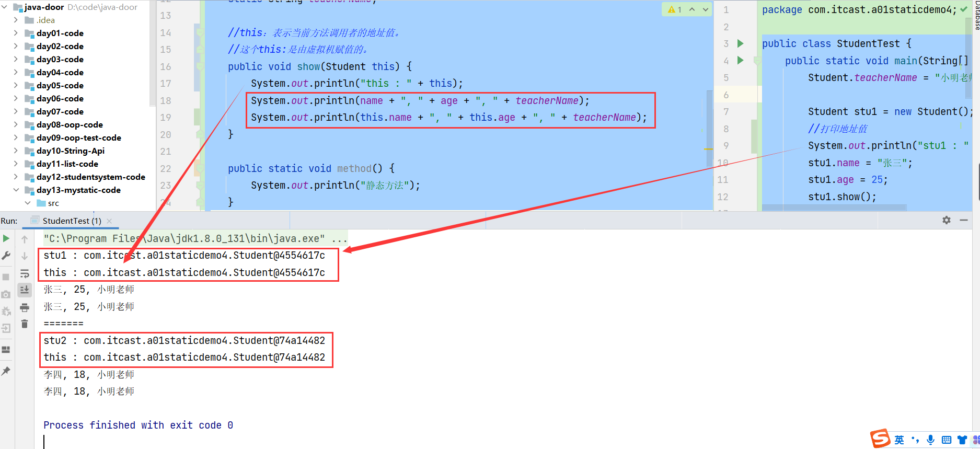This screenshot has height=449, width=980.
Task: Hide the Run panel with minus icon
Action: (x=964, y=220)
